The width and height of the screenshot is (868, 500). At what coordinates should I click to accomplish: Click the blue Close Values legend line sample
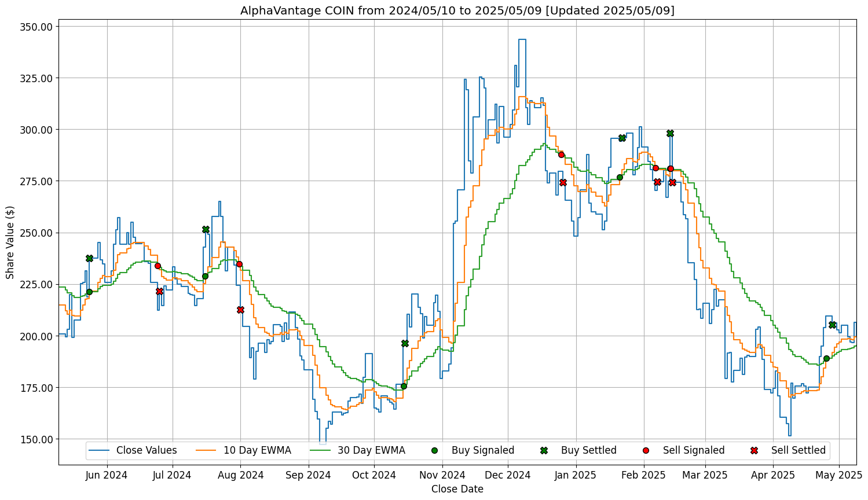tap(100, 451)
